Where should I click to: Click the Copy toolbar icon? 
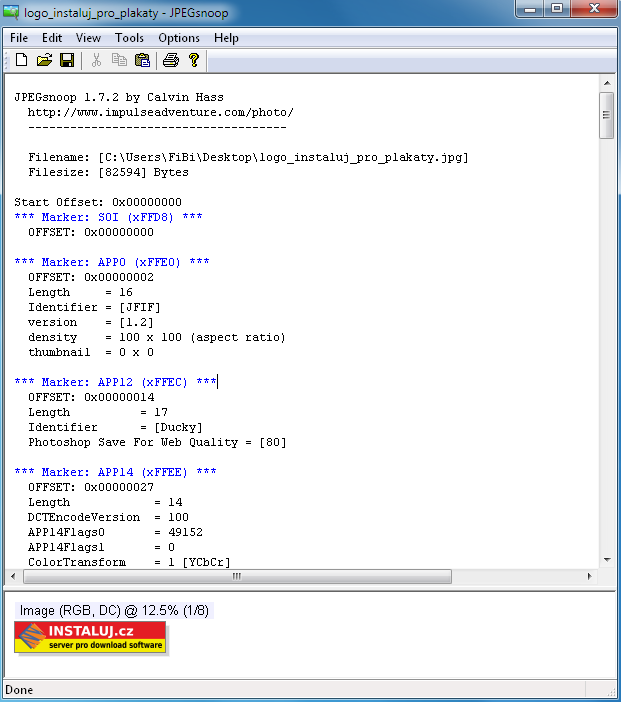coord(119,60)
